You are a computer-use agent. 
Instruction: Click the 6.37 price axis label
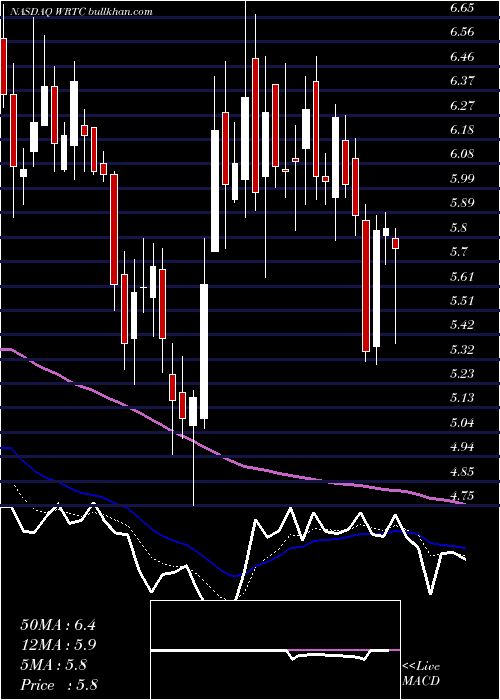462,81
